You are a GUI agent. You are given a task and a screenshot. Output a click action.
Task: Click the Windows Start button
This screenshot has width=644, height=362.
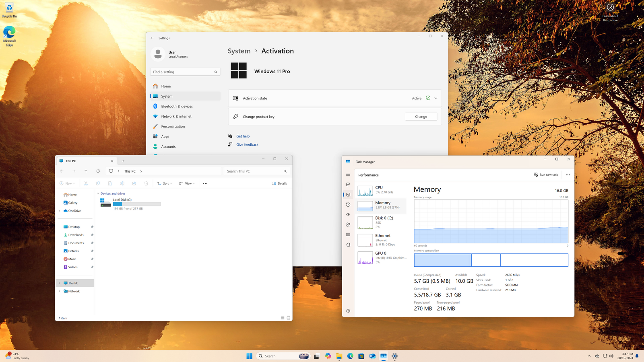(250, 356)
